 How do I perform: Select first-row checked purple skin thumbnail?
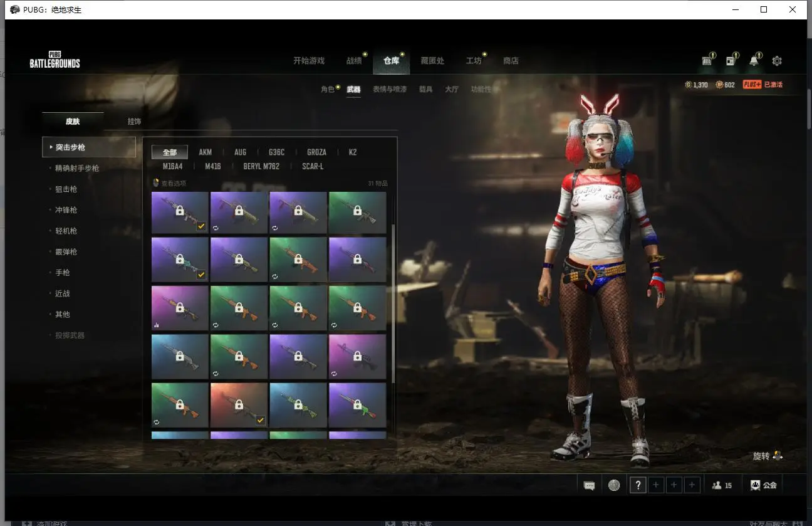180,213
